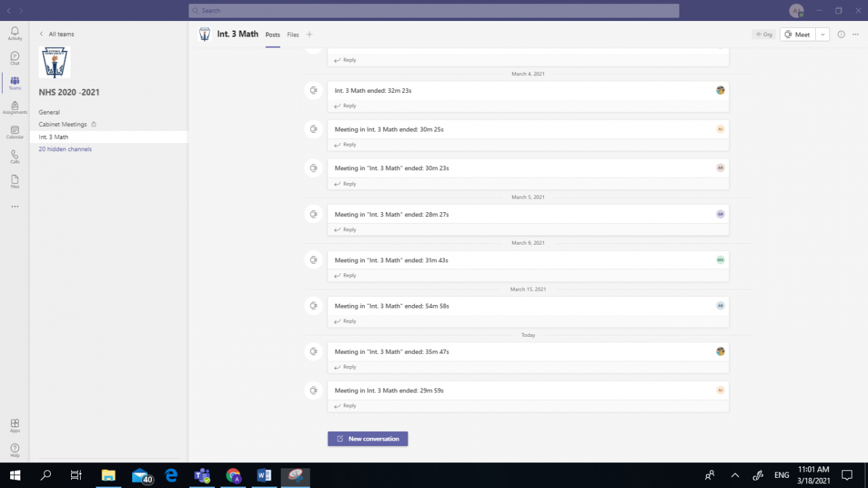The image size is (868, 488).
Task: Open more options ellipsis in the channel header
Action: (856, 35)
